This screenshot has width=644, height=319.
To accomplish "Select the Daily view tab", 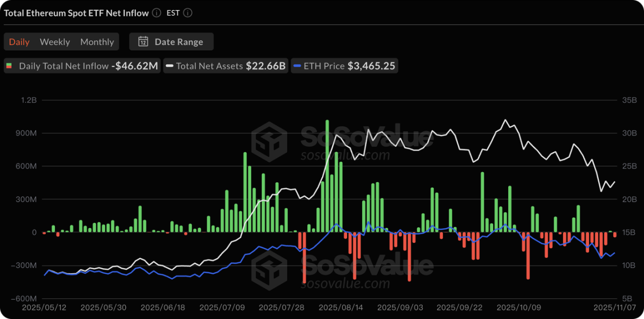I will pyautogui.click(x=19, y=42).
